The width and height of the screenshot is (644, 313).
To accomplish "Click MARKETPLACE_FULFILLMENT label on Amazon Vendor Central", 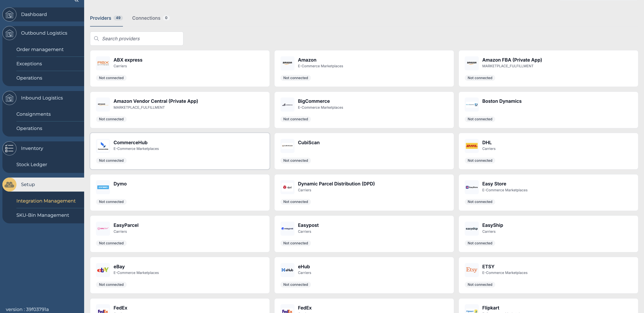I will 139,107.
